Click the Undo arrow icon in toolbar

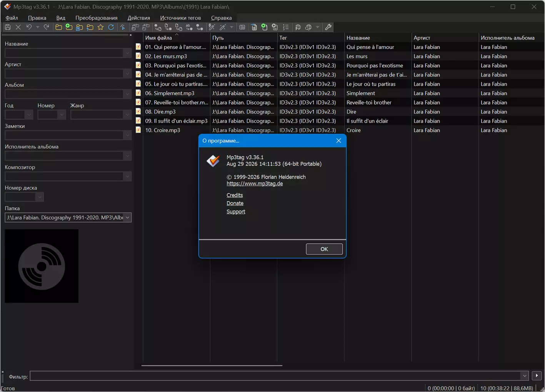coord(29,27)
